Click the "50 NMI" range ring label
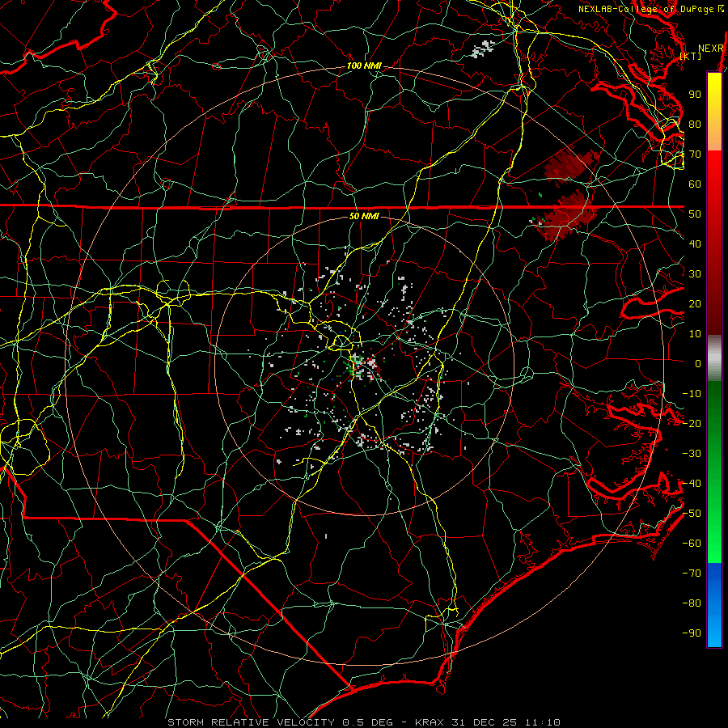The width and height of the screenshot is (728, 728). click(x=364, y=216)
